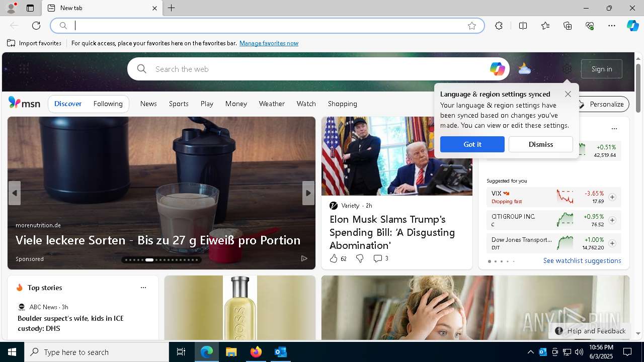Open Weather section
Image resolution: width=644 pixels, height=362 pixels.
coord(272,104)
